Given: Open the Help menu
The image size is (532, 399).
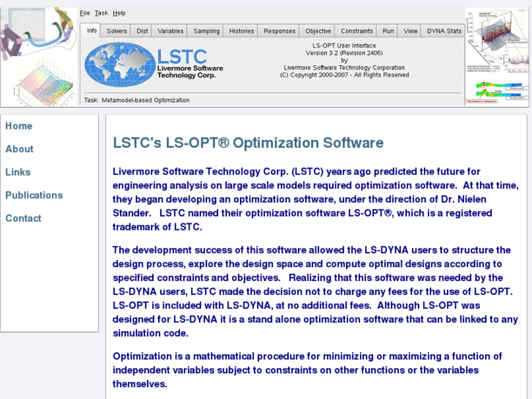Looking at the screenshot, I should click(119, 13).
